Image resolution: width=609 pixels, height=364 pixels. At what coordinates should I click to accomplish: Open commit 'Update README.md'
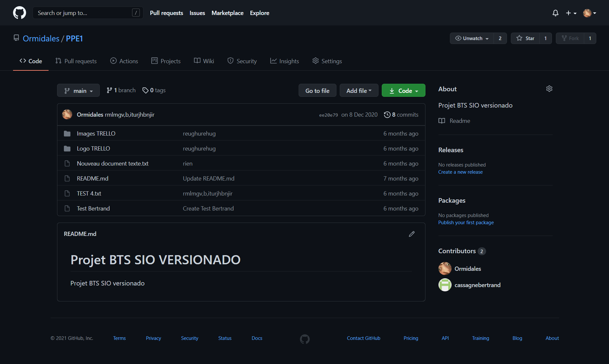[209, 178]
